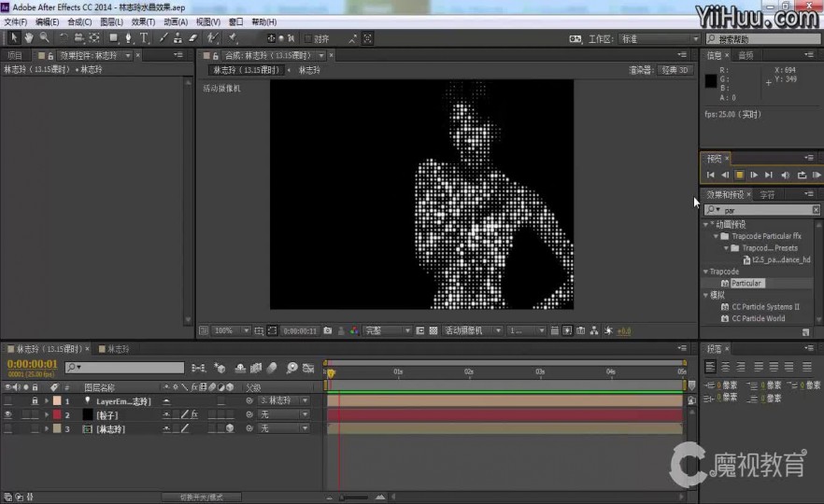Open parent dropdown of layer 1
824x504 pixels.
coord(283,400)
